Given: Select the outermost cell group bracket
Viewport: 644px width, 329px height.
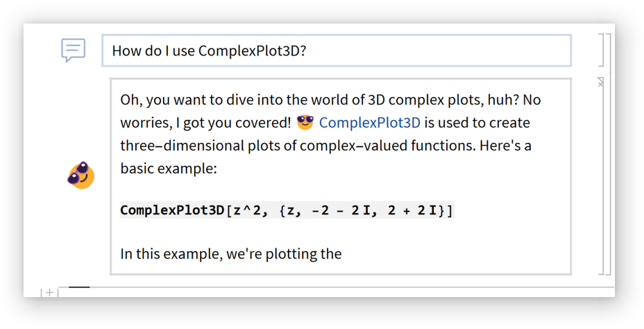Looking at the screenshot, I should coord(609,153).
